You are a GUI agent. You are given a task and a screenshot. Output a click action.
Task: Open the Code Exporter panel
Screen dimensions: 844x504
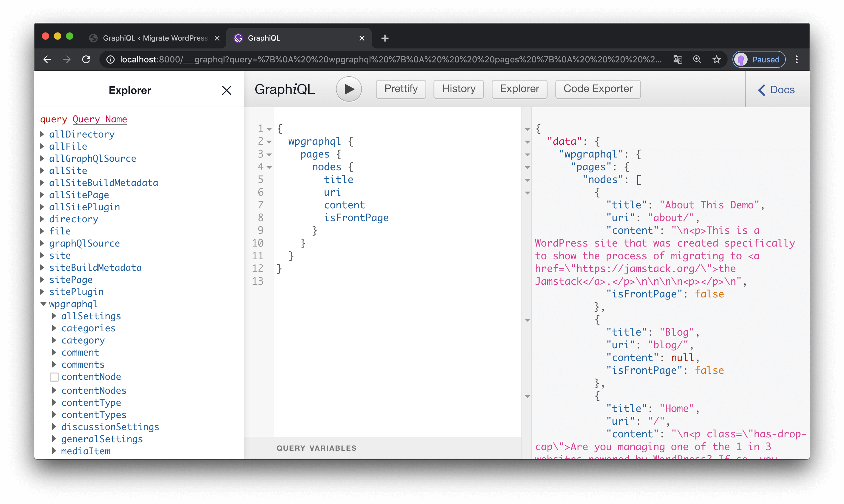(x=598, y=89)
